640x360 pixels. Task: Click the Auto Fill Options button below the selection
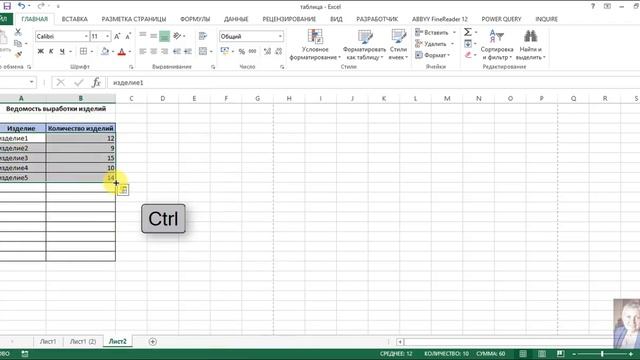point(123,190)
